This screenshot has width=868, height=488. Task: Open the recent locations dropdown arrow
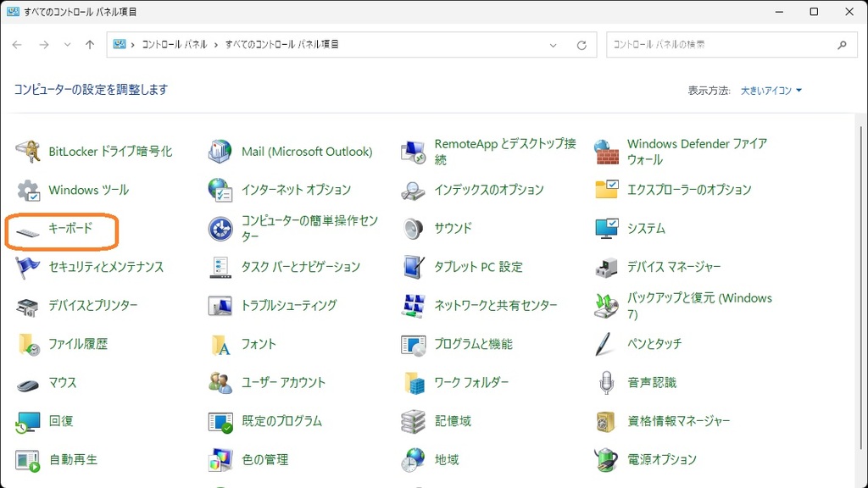tap(67, 45)
